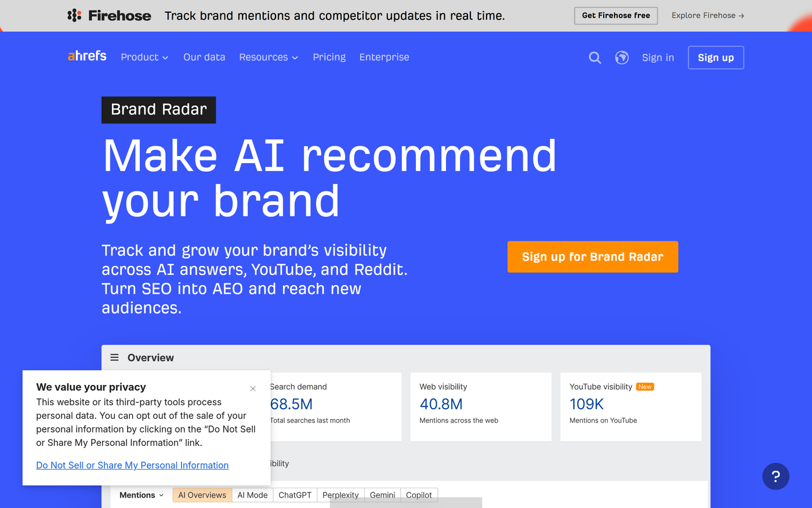Screen dimensions: 812x508
Task: Open the Enterprise page
Action: tap(384, 57)
